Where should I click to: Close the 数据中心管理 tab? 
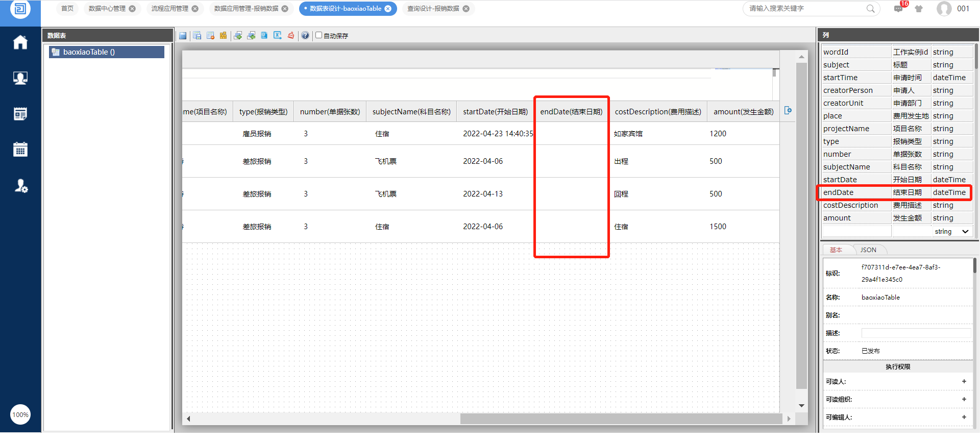tap(132, 9)
